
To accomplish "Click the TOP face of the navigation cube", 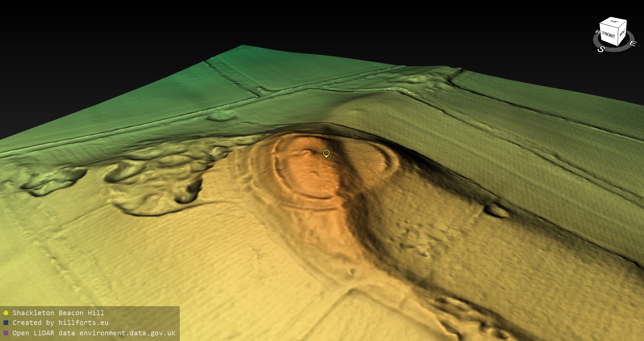I will (x=614, y=21).
